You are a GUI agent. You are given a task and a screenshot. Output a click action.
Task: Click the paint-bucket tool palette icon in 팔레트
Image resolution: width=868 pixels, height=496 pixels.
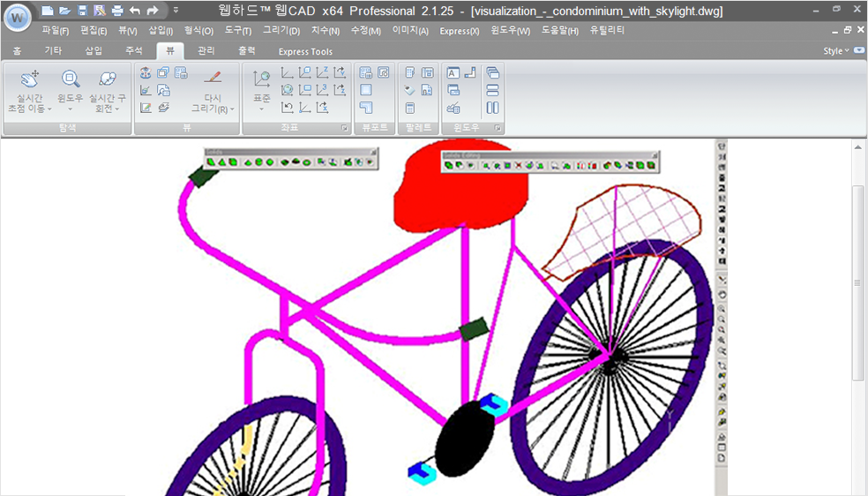[409, 90]
